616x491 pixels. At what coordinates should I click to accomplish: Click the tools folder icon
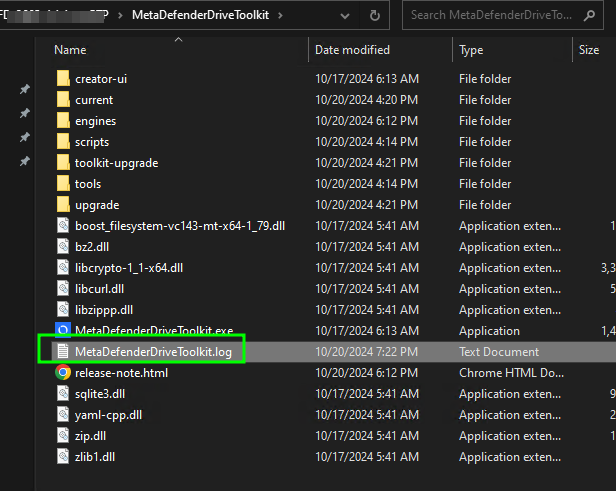click(63, 183)
